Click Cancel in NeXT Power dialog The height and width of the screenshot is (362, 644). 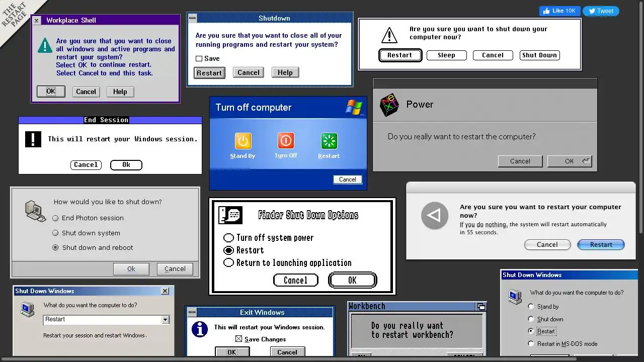point(520,161)
